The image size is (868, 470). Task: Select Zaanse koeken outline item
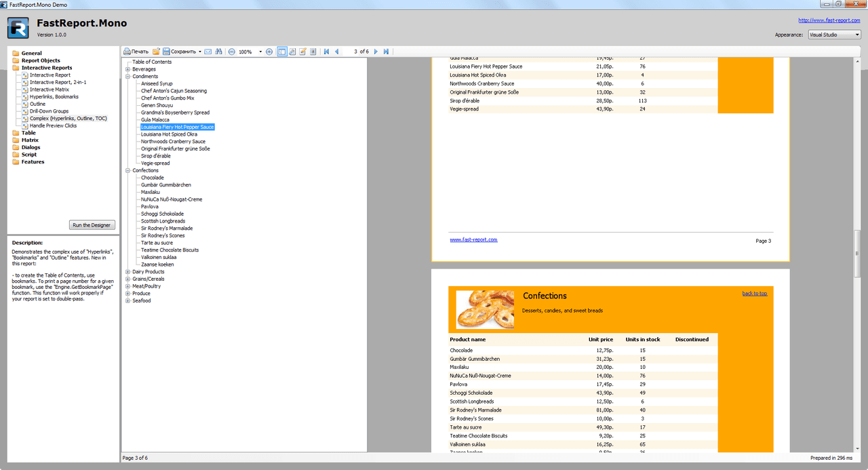[157, 265]
